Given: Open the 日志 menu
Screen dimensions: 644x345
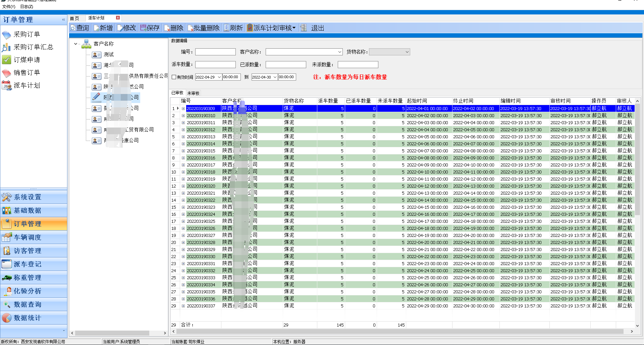Looking at the screenshot, I should [26, 6].
